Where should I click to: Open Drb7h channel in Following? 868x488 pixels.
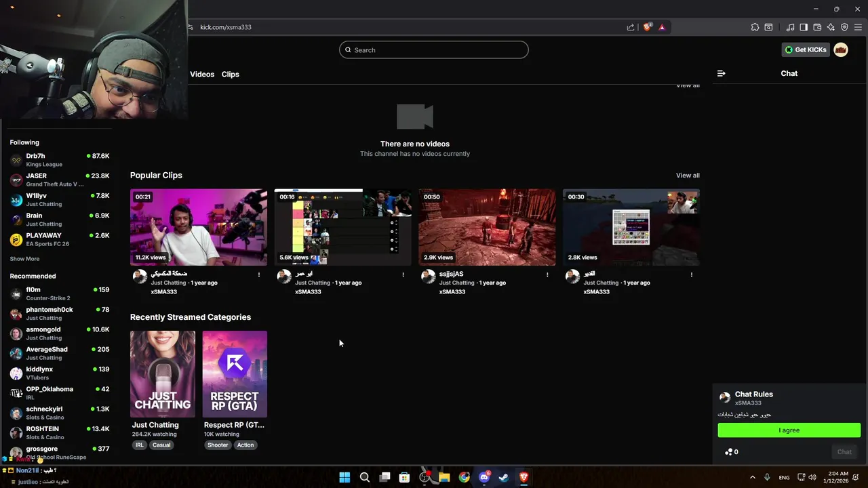pos(60,160)
